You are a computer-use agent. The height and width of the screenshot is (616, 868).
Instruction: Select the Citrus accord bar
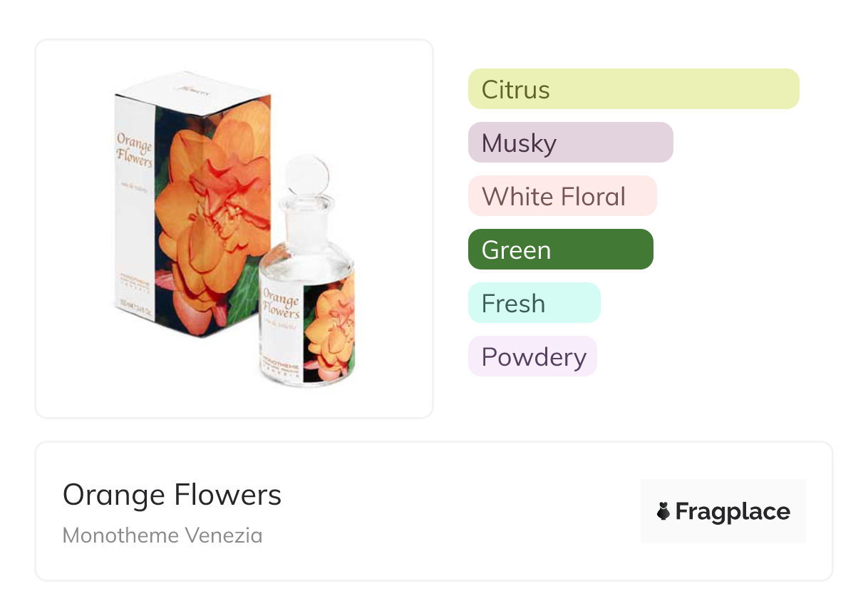pyautogui.click(x=633, y=89)
